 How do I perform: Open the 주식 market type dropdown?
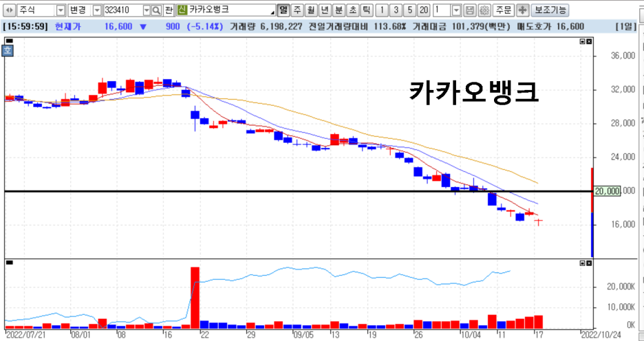click(x=61, y=10)
